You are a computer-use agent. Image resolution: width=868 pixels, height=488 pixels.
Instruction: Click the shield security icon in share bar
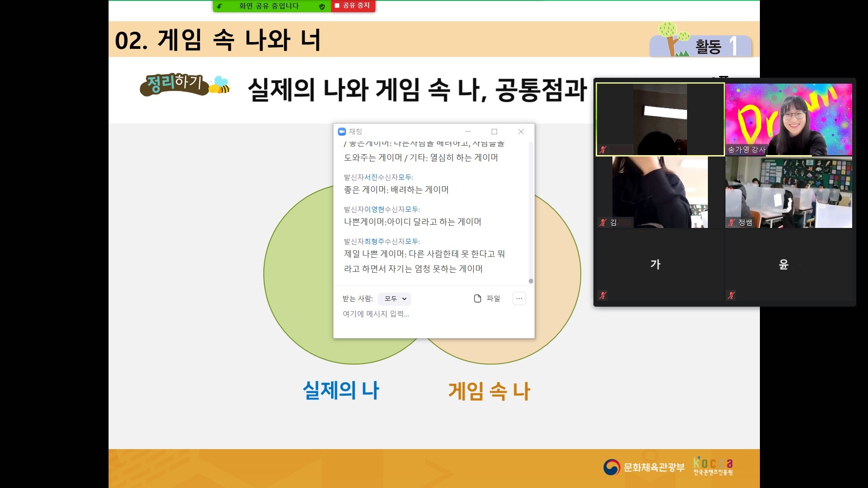pyautogui.click(x=322, y=6)
